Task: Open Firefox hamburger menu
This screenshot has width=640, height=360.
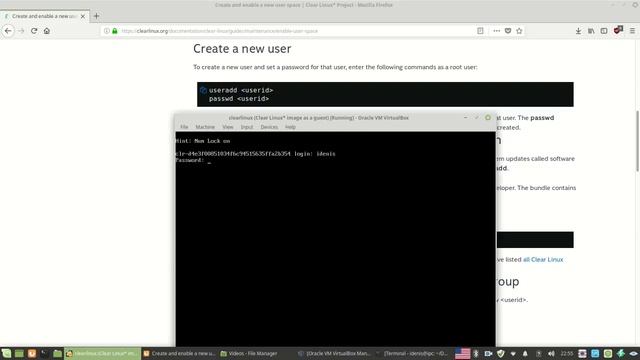Action: (632, 31)
